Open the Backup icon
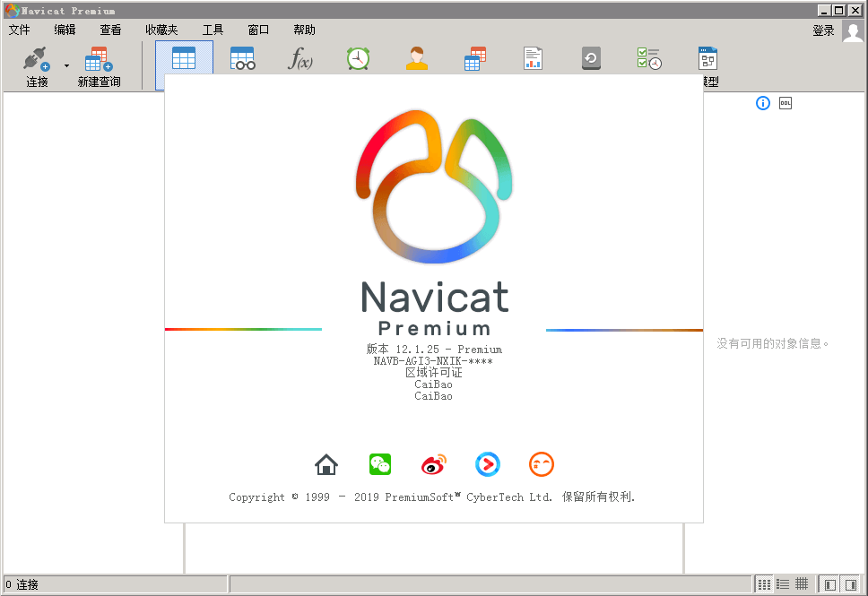Screen dimensions: 868x596 click(x=591, y=58)
